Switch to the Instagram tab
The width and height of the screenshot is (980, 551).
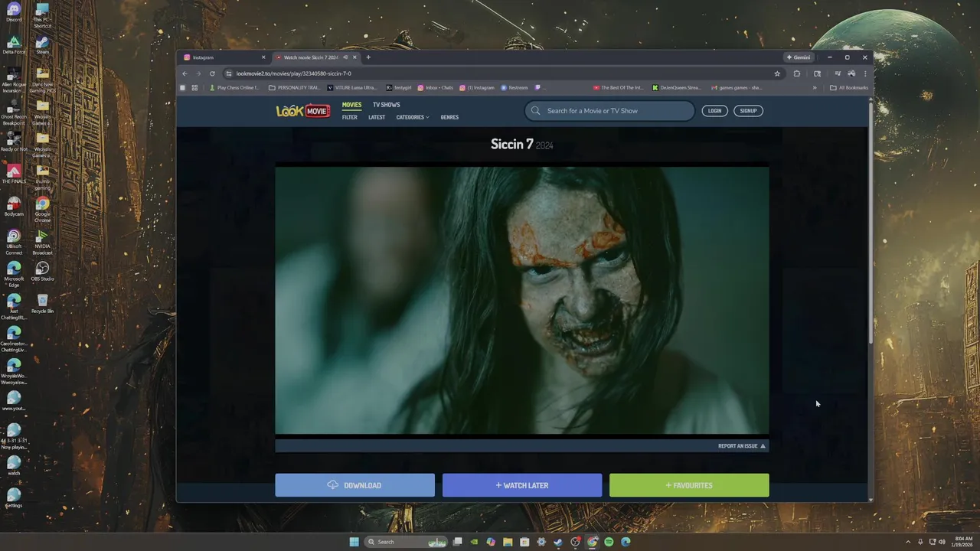222,57
